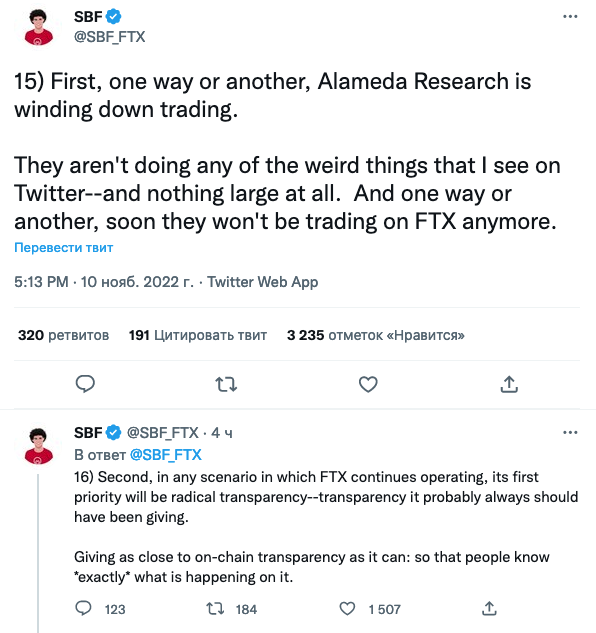This screenshot has height=633, width=596.
Task: Open the three-dot menu on tweet 16
Action: pyautogui.click(x=570, y=433)
